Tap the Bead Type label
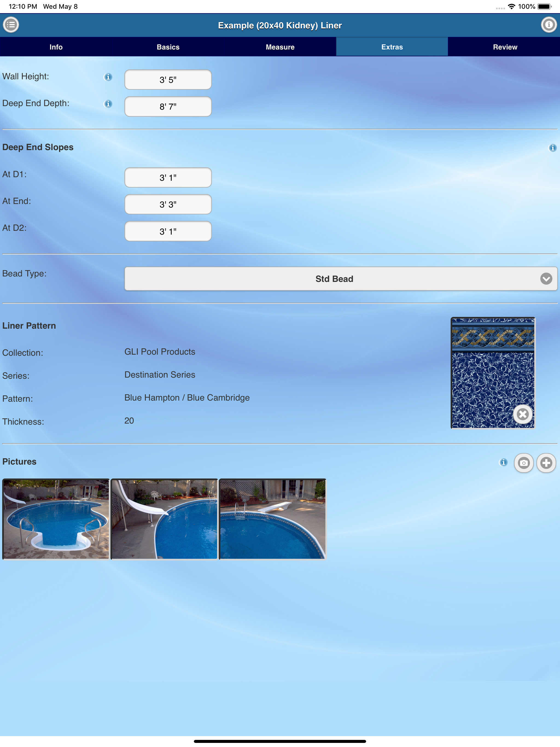The height and width of the screenshot is (747, 560). coord(24,274)
